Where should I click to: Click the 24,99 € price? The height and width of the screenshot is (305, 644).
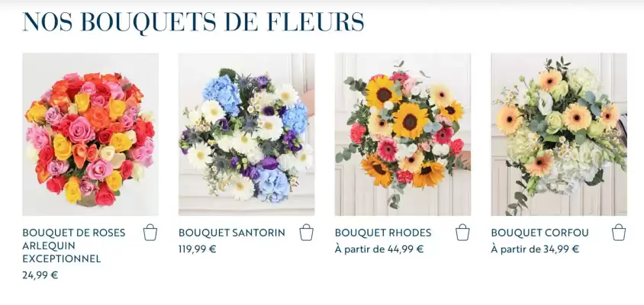coord(40,275)
